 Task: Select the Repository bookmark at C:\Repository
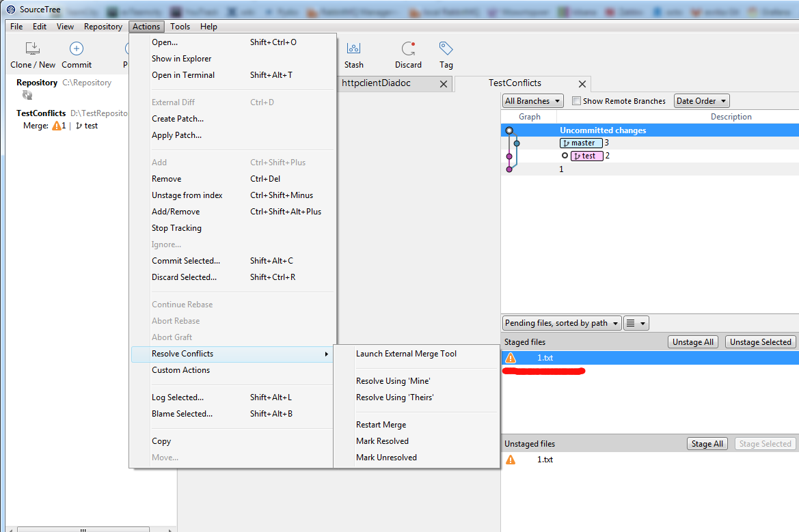coord(64,83)
